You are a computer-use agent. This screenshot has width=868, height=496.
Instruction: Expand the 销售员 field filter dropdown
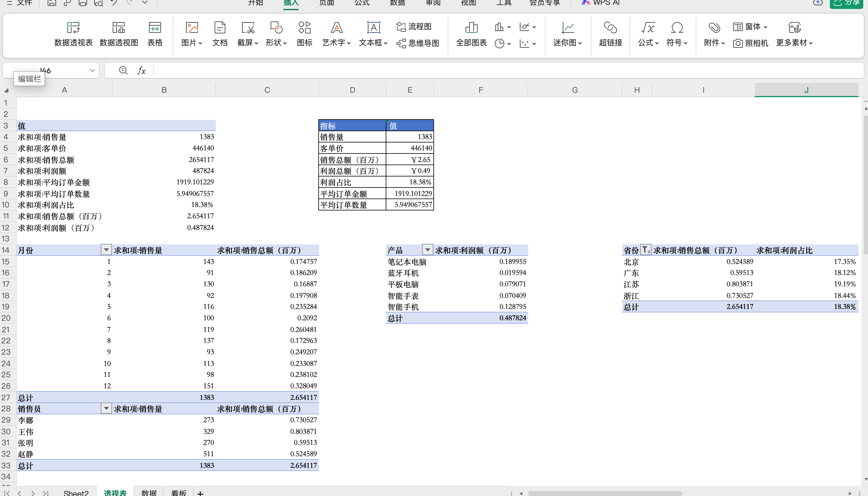[106, 408]
